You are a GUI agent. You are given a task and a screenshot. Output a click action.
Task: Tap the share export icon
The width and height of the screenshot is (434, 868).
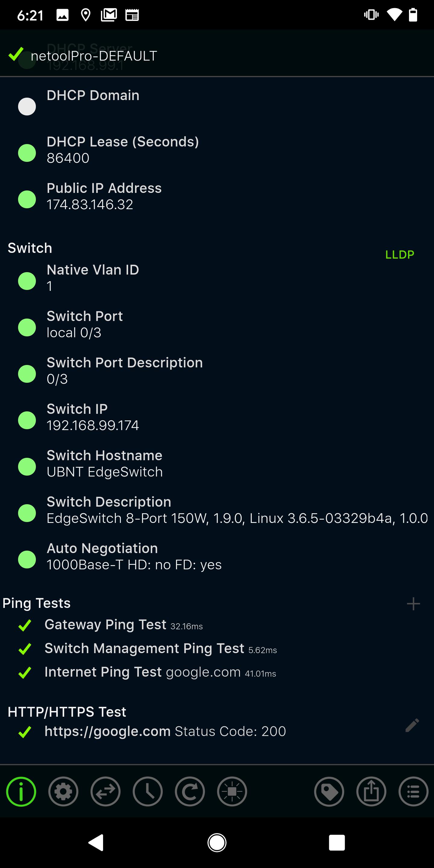(x=371, y=791)
